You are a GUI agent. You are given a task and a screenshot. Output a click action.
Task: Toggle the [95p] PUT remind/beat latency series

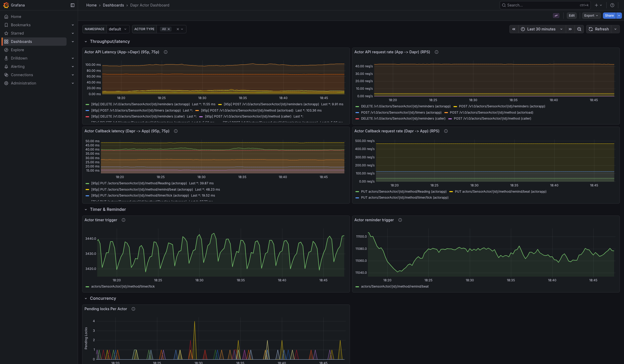pos(142,190)
